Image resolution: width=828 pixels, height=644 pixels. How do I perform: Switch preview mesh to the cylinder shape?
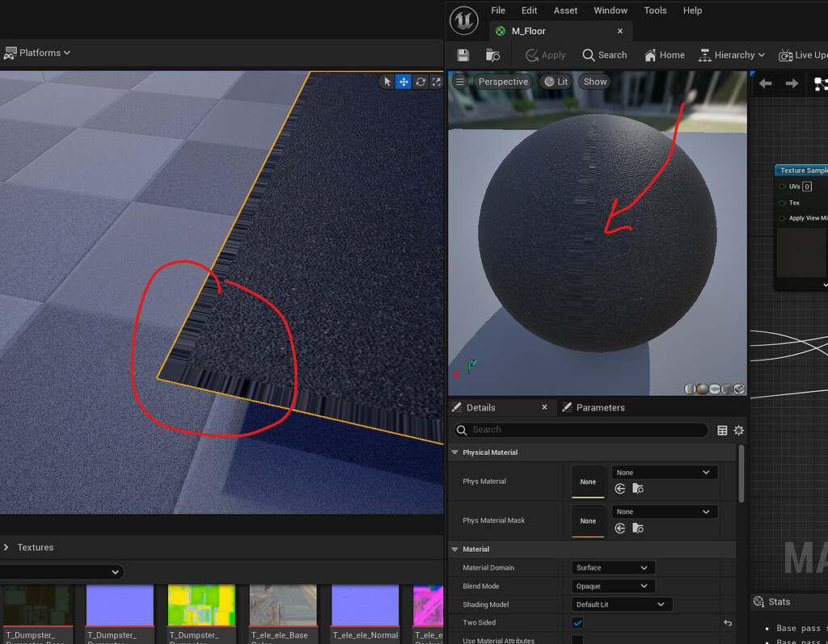point(689,388)
